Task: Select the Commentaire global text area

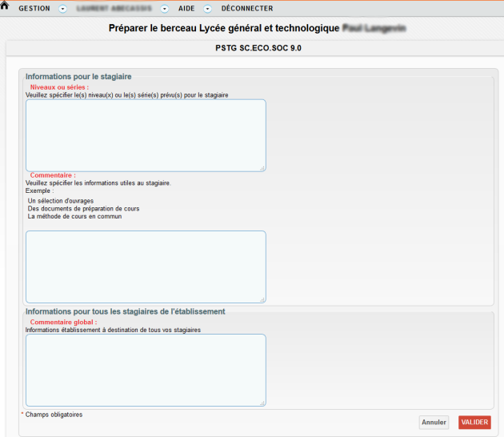Action: tap(146, 370)
